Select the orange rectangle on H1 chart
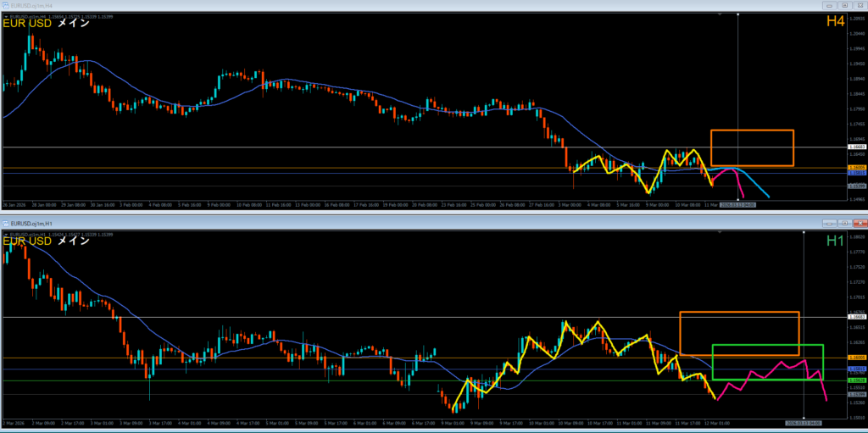868x433 pixels. [x=739, y=313]
